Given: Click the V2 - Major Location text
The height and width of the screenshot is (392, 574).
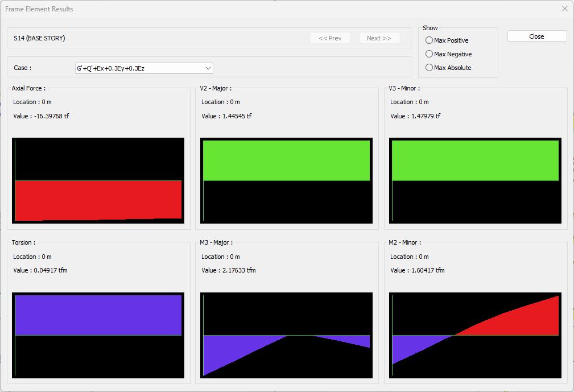Looking at the screenshot, I should (221, 102).
